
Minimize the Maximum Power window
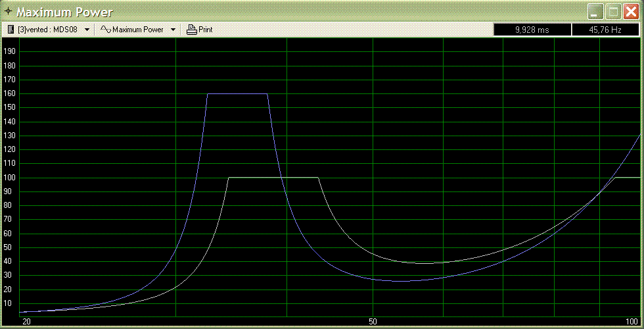[594, 12]
